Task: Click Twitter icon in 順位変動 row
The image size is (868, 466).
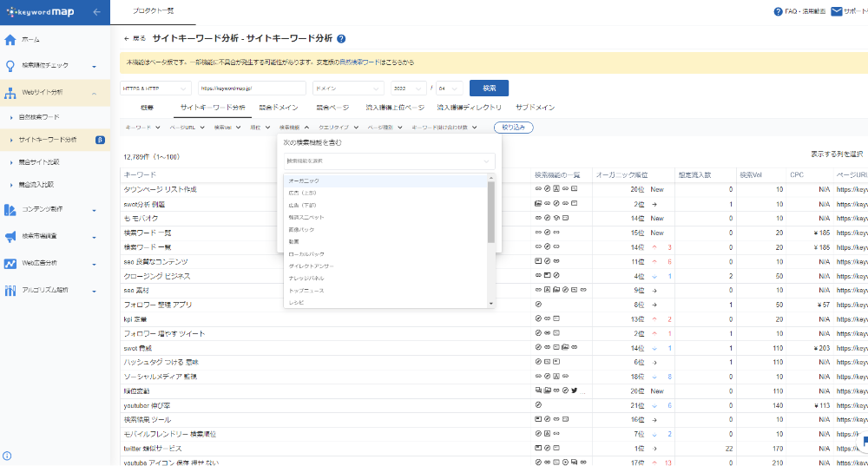Action: point(574,391)
